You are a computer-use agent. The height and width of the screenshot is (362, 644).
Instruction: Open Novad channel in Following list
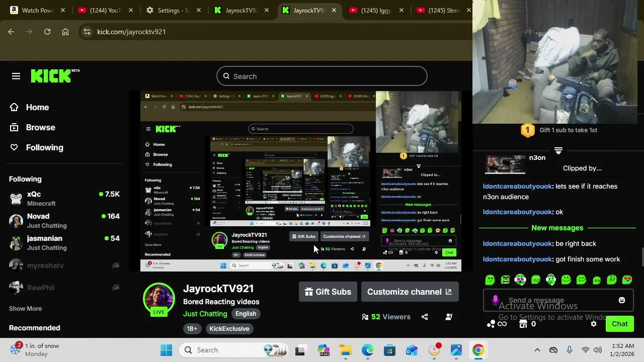tap(64, 221)
